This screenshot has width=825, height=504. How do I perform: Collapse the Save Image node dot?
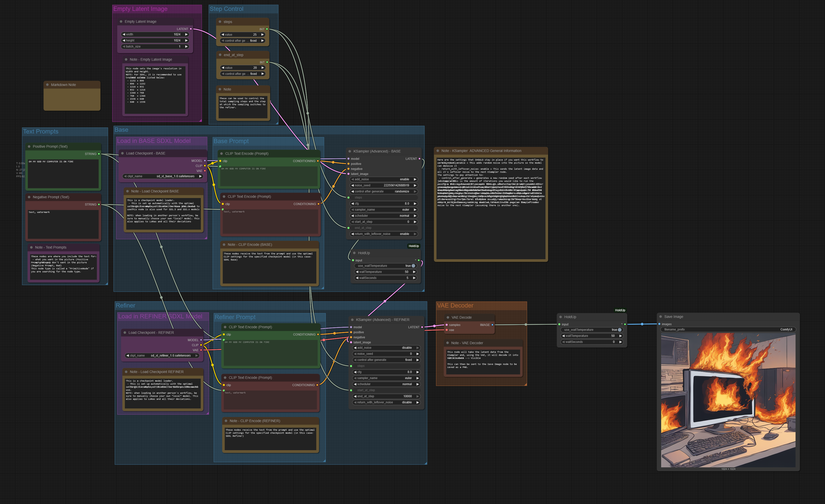[x=661, y=316]
